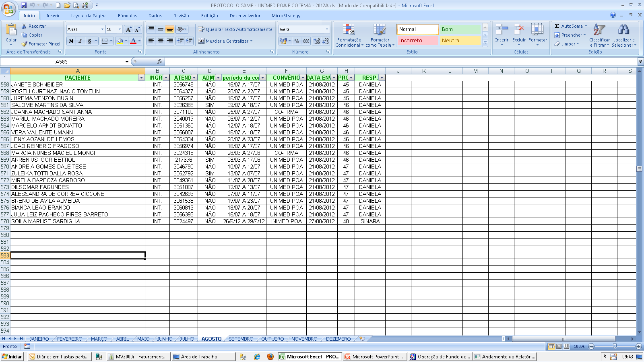The height and width of the screenshot is (362, 644).
Task: Apply thousands separator 000 format
Action: (306, 41)
